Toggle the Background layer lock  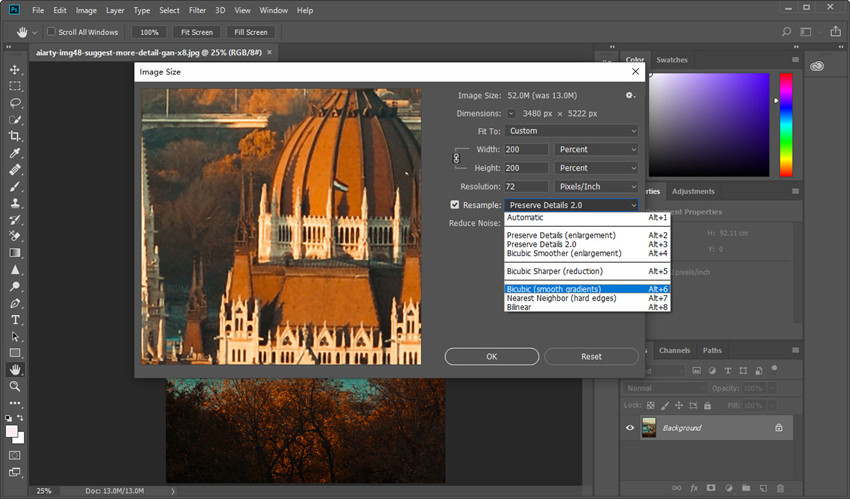778,427
